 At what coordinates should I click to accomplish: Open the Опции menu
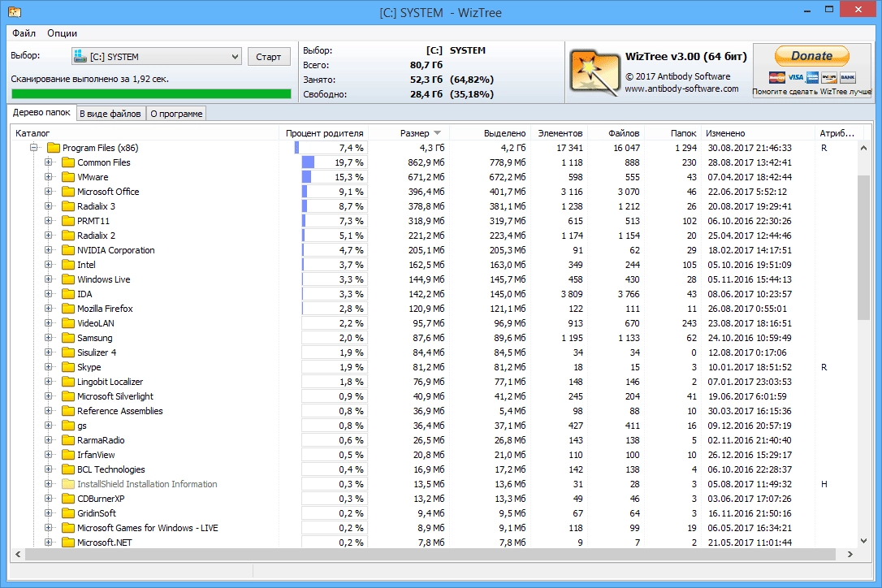62,33
